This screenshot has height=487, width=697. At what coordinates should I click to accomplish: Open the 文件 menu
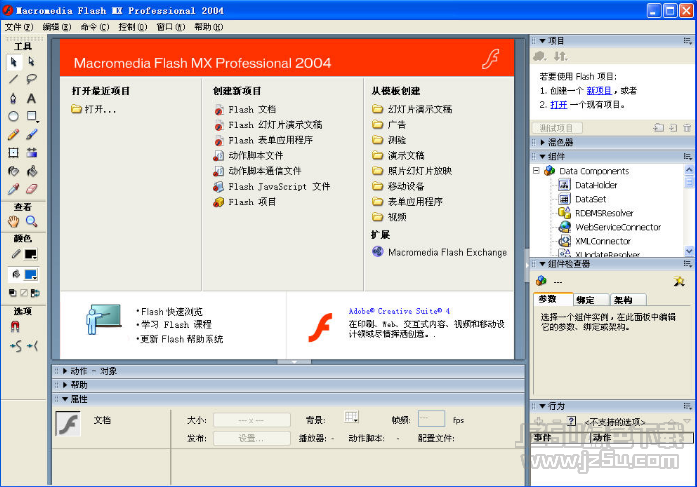(x=19, y=27)
